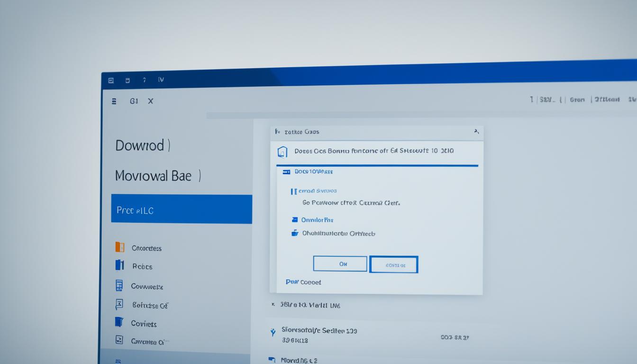
Task: Click the icon beside Morod NG & 2
Action: click(x=272, y=360)
